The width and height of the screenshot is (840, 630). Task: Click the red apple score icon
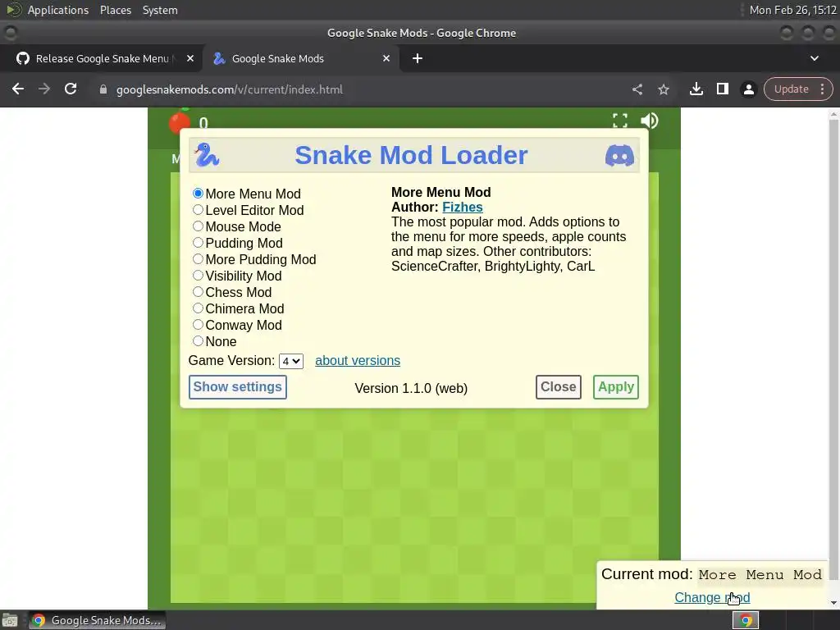(x=179, y=121)
